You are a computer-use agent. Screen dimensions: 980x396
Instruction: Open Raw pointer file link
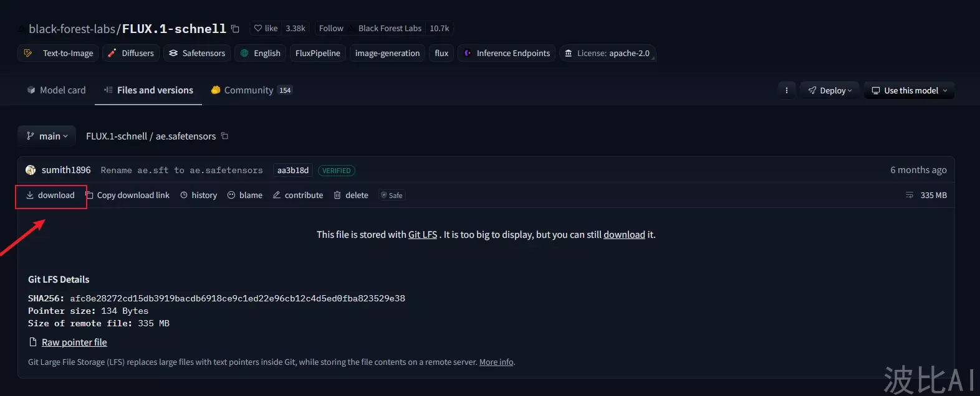74,342
